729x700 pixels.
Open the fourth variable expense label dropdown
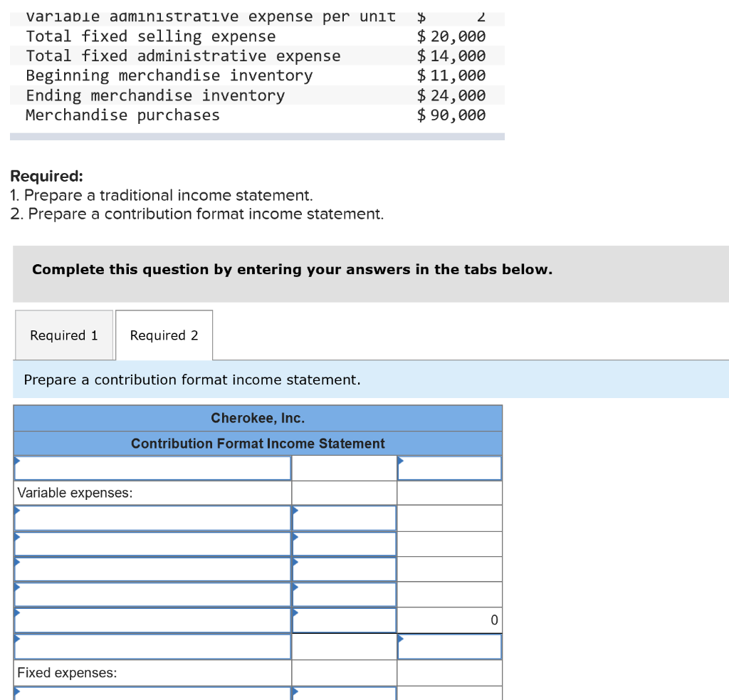pos(152,595)
